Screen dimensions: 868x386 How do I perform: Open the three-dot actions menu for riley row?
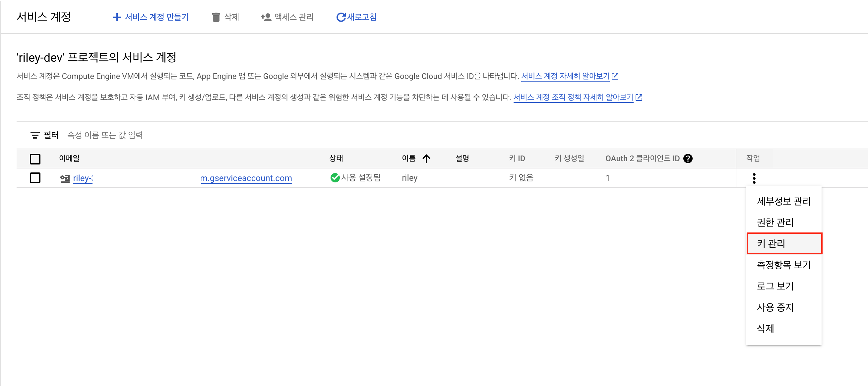[754, 178]
